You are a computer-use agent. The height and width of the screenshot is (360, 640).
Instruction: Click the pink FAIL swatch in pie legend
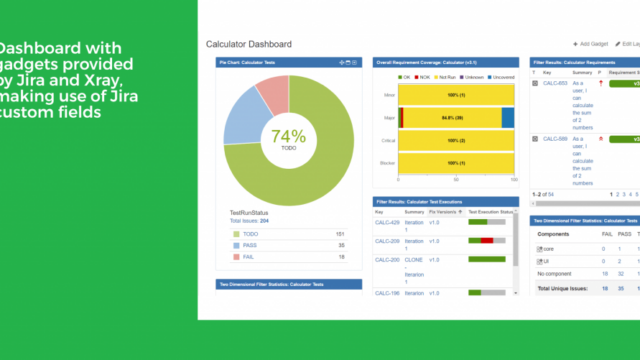pyautogui.click(x=236, y=257)
